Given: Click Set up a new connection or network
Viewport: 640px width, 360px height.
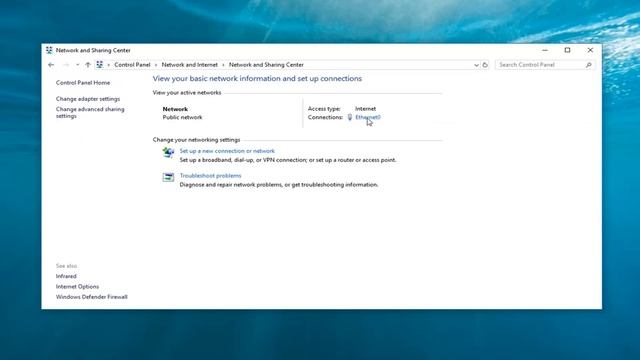Looking at the screenshot, I should [x=227, y=151].
